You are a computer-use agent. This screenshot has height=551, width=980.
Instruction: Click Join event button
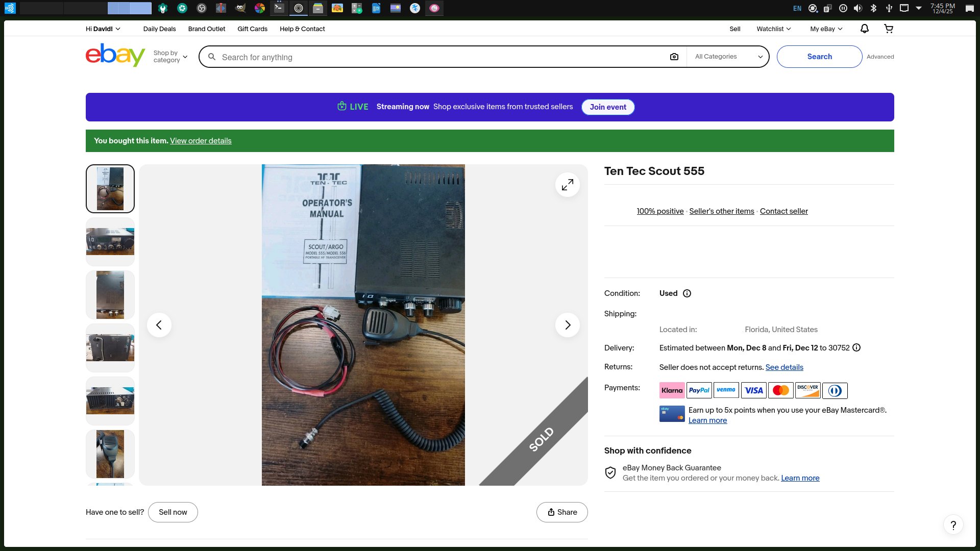tap(607, 107)
